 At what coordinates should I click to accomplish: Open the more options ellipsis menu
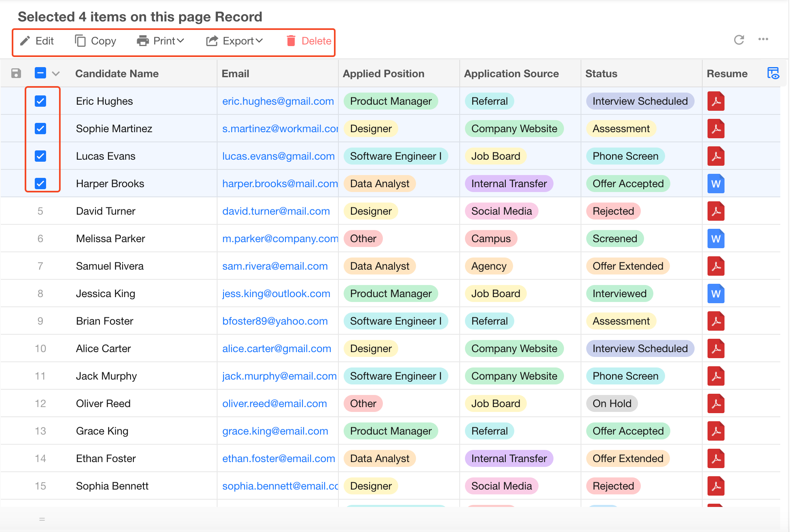point(763,39)
